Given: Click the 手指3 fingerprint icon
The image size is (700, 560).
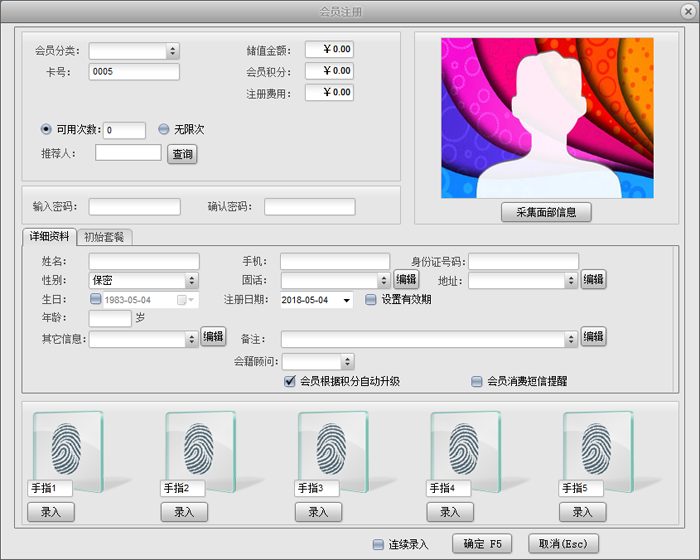Looking at the screenshot, I should tap(332, 449).
